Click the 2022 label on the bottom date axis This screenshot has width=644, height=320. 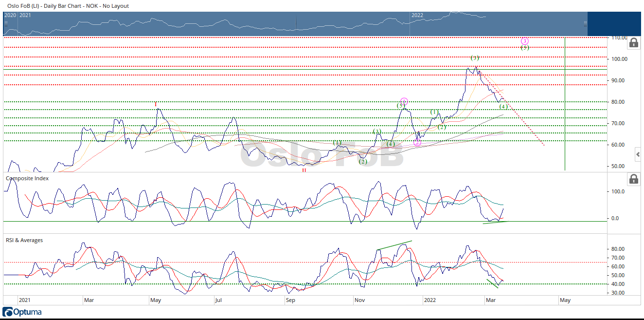(x=431, y=300)
